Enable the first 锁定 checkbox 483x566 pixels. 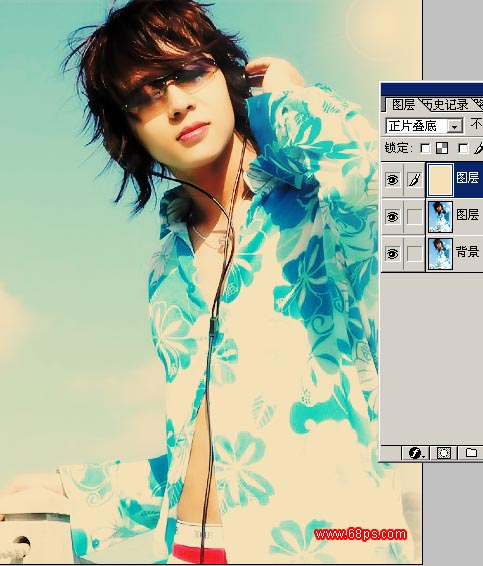(x=426, y=148)
